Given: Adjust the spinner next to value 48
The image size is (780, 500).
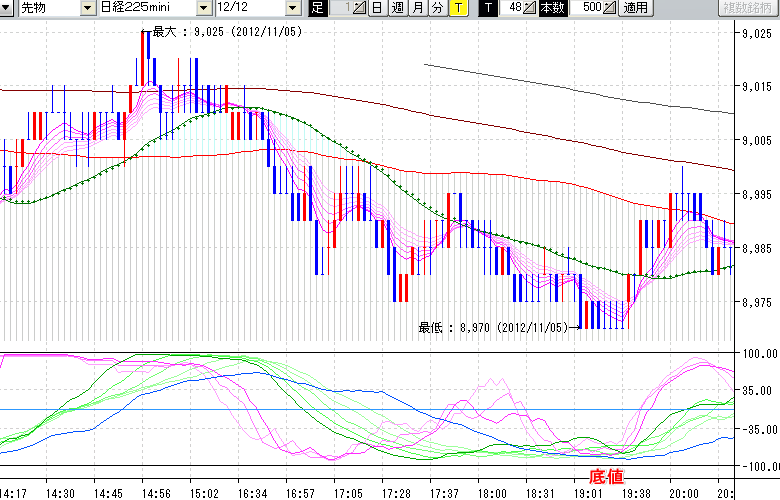Looking at the screenshot, I should 530,8.
